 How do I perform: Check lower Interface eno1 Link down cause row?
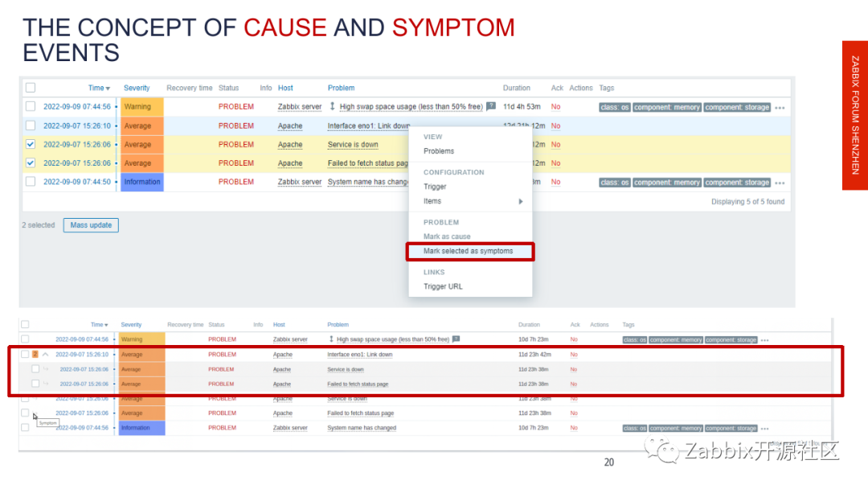tap(25, 355)
